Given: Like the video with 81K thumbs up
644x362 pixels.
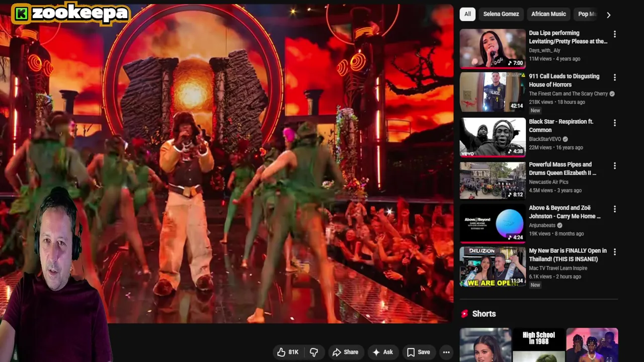Looking at the screenshot, I should point(288,352).
